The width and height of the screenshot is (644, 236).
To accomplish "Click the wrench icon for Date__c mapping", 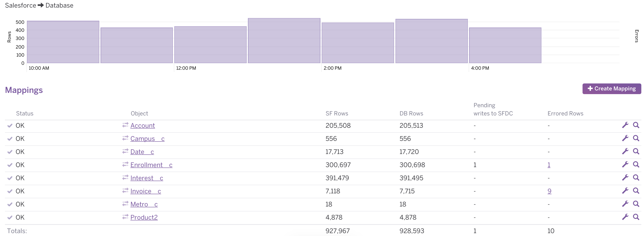I will 625,152.
